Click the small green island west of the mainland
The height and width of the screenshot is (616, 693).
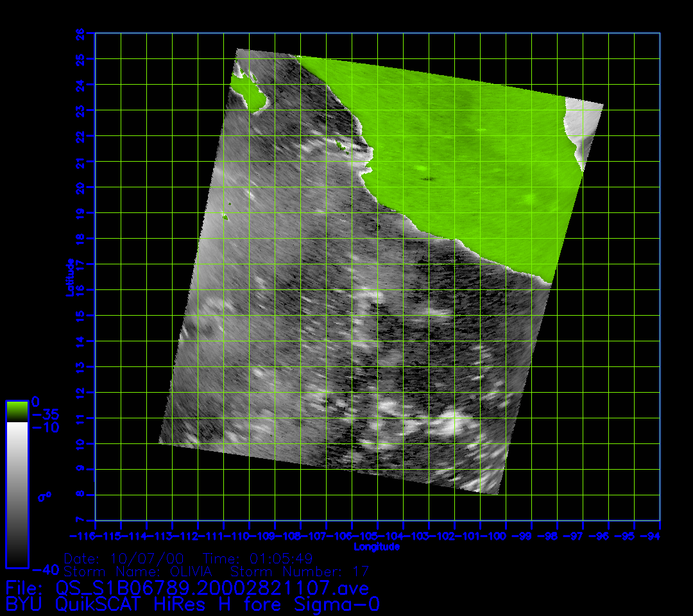click(x=226, y=218)
